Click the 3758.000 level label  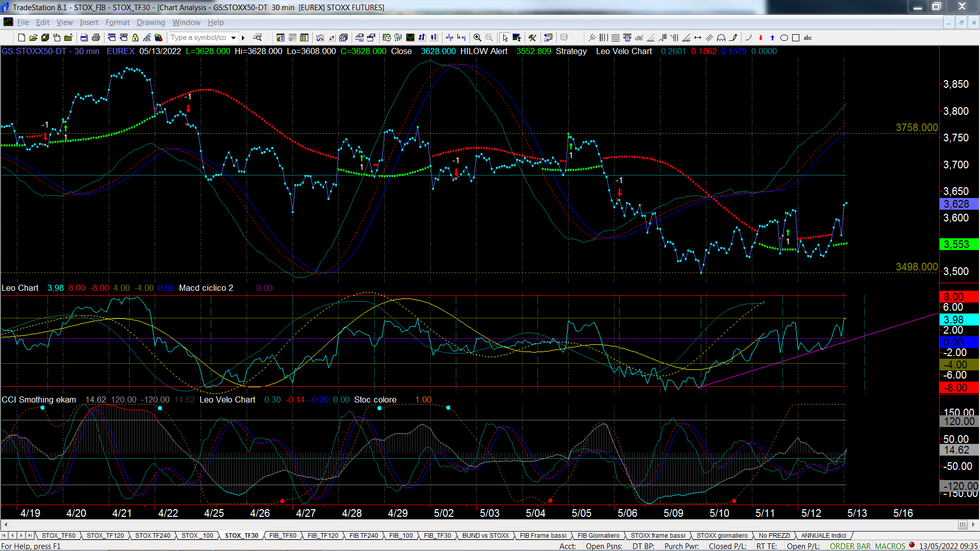click(917, 128)
